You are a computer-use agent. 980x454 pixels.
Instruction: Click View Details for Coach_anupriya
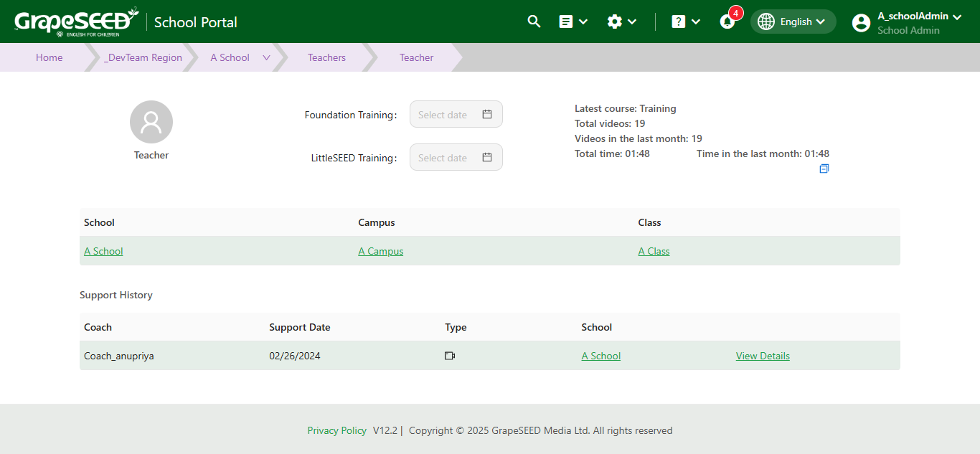(x=763, y=356)
